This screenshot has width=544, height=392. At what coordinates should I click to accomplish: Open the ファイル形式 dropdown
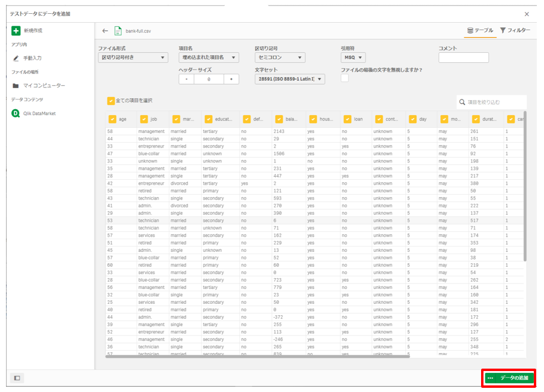pyautogui.click(x=133, y=58)
